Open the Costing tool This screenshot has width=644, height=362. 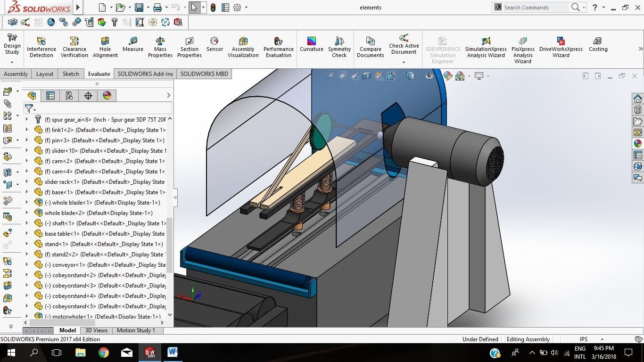click(598, 44)
